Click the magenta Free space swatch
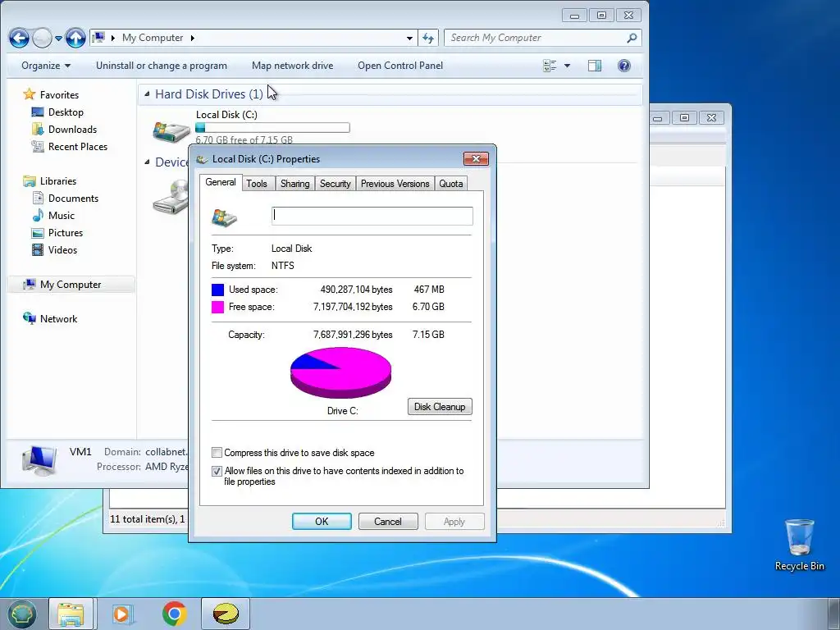This screenshot has width=840, height=630. click(217, 307)
